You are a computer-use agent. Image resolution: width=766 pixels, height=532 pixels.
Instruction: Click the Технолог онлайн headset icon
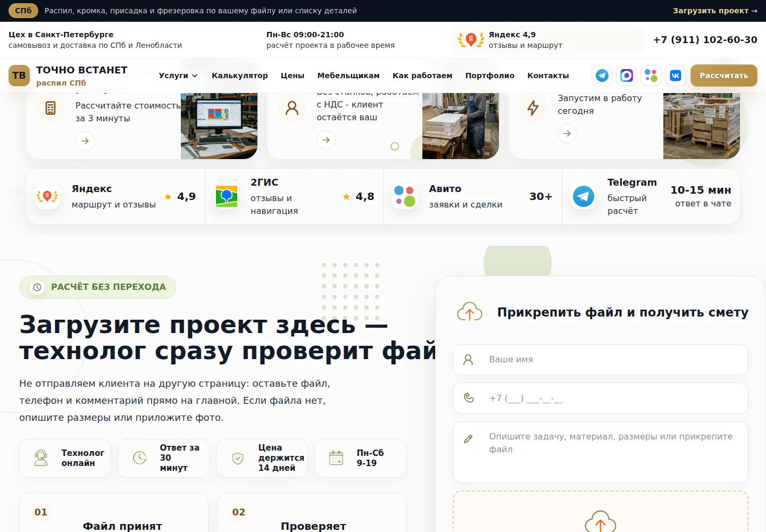click(41, 458)
